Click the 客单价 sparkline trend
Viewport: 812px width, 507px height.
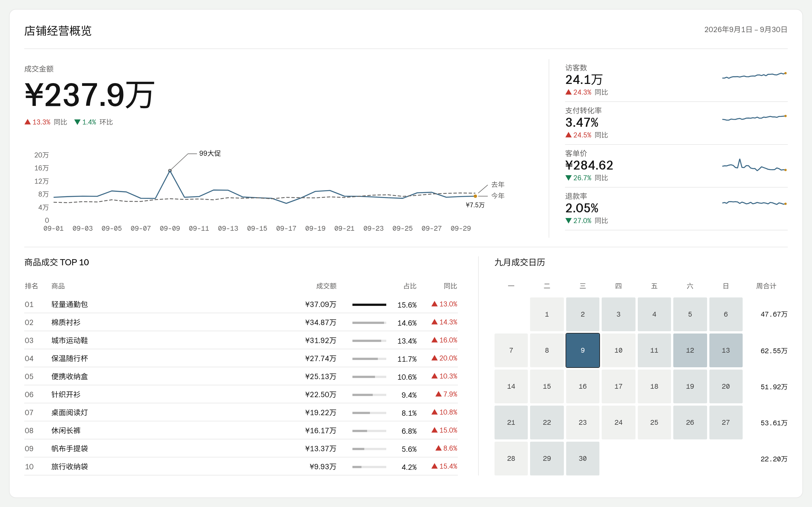(754, 165)
